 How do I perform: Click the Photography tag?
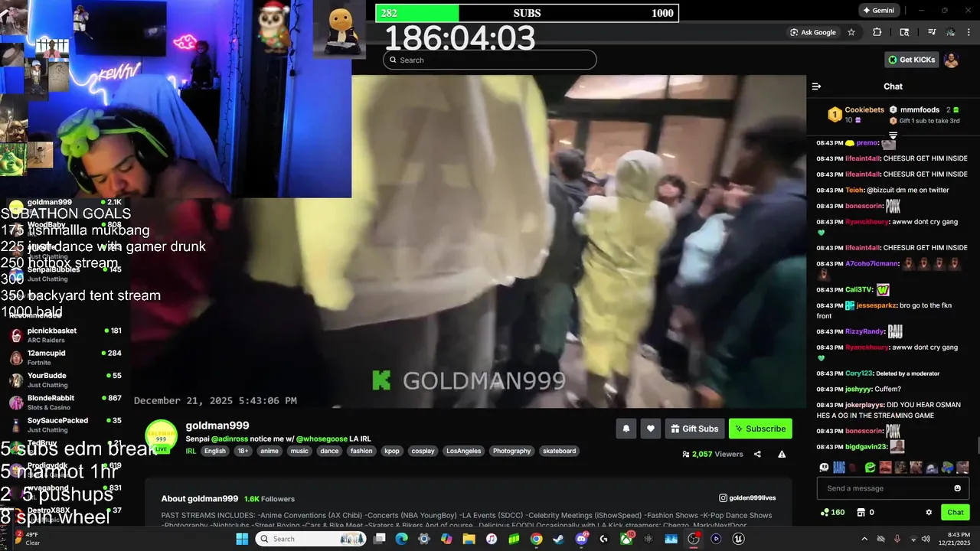point(511,451)
